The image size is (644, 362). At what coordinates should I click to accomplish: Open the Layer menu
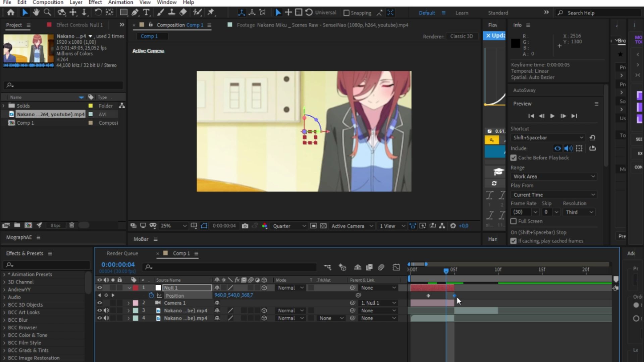click(x=76, y=2)
